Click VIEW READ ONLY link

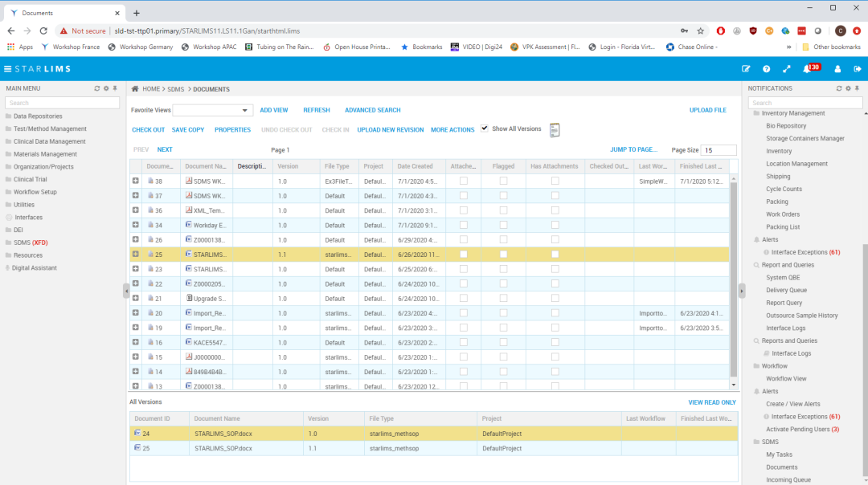click(x=712, y=402)
